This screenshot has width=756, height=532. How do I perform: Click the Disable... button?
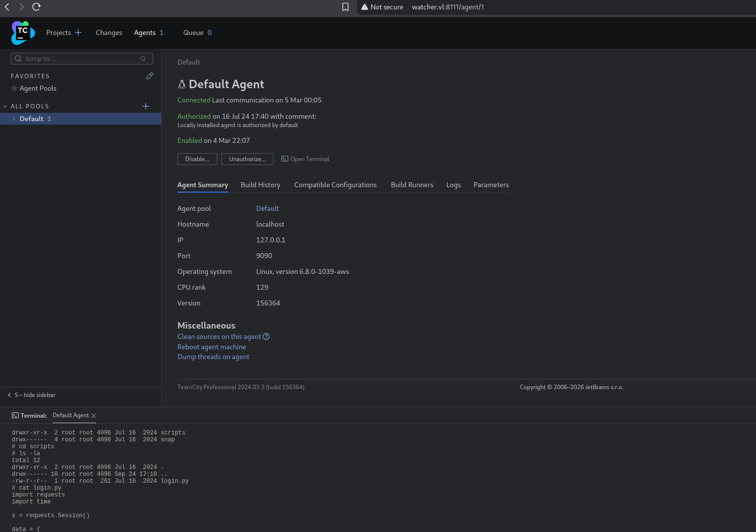(197, 159)
